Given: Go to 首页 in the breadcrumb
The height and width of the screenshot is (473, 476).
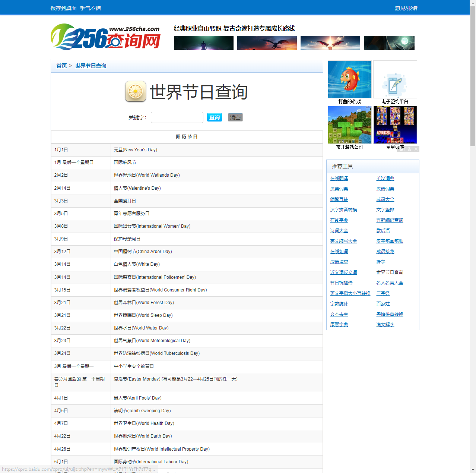Looking at the screenshot, I should 61,66.
